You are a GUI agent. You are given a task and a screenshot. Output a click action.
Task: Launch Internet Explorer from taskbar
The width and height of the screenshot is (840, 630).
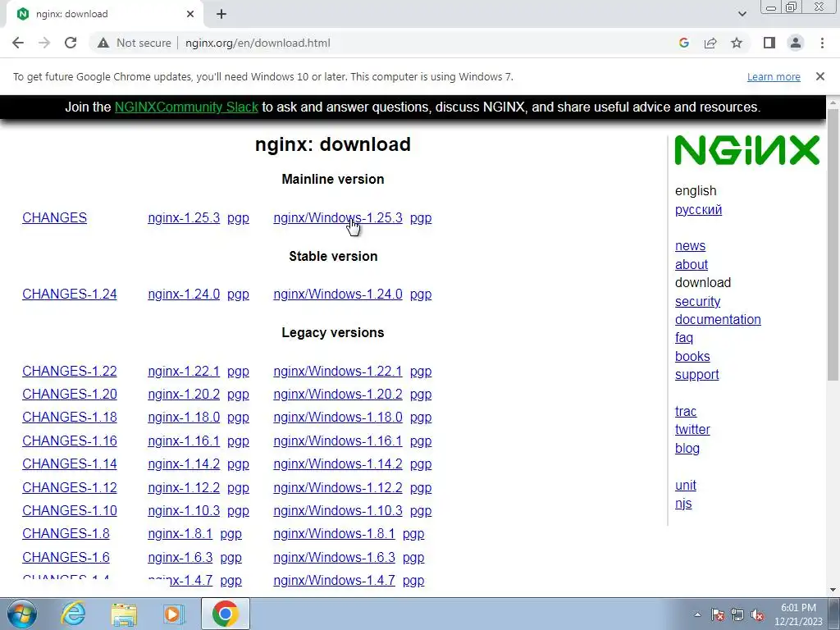[x=73, y=614]
